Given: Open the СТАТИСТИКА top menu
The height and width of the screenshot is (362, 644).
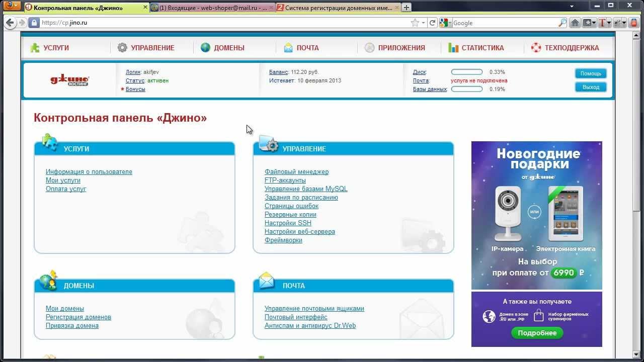Looking at the screenshot, I should 482,48.
